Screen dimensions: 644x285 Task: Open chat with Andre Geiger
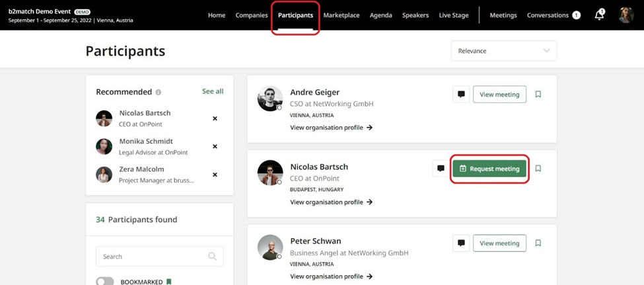click(x=461, y=95)
